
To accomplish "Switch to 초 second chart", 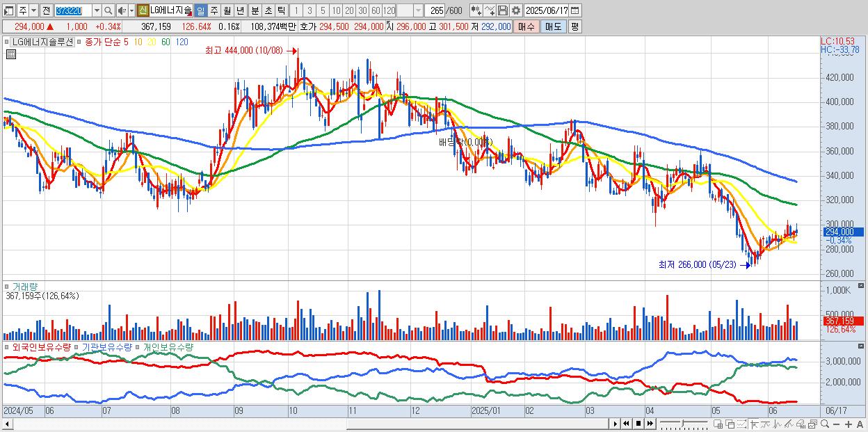I will tap(268, 10).
